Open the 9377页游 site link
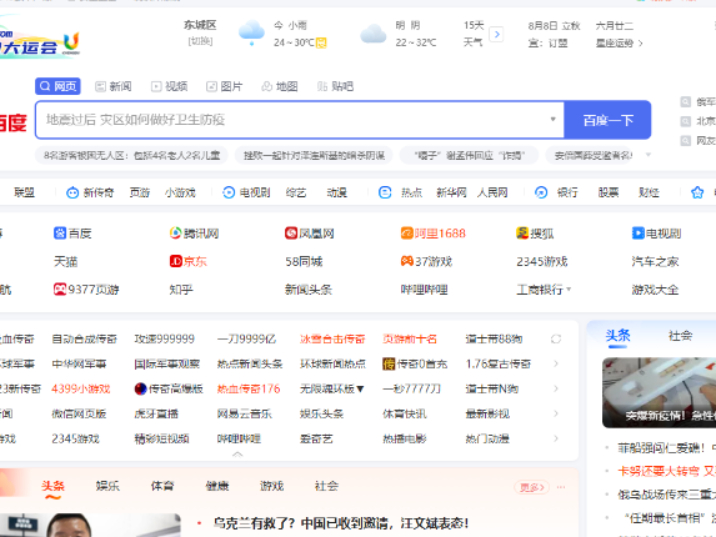Viewport: 716px width, 537px height. click(x=86, y=290)
